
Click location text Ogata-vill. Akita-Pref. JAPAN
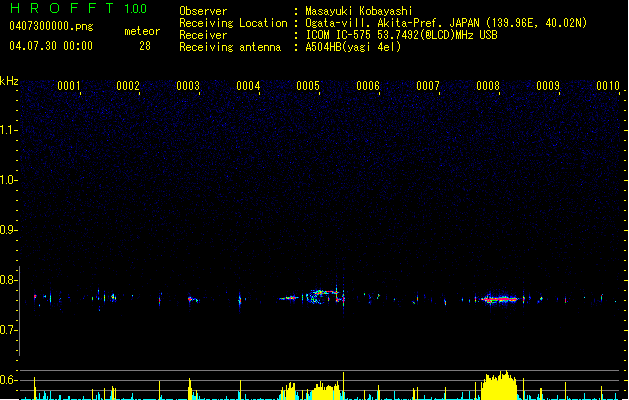pyautogui.click(x=392, y=23)
